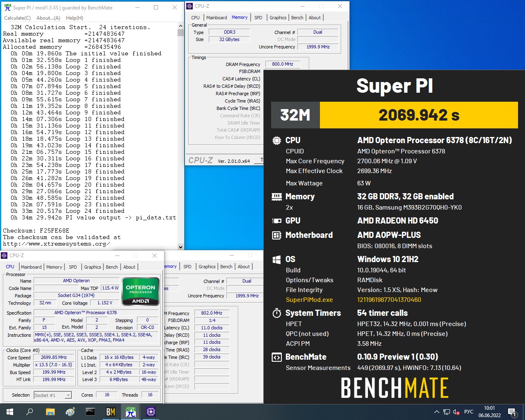
Task: Open the Calculate(C) menu in Super PI
Action: pos(17,18)
